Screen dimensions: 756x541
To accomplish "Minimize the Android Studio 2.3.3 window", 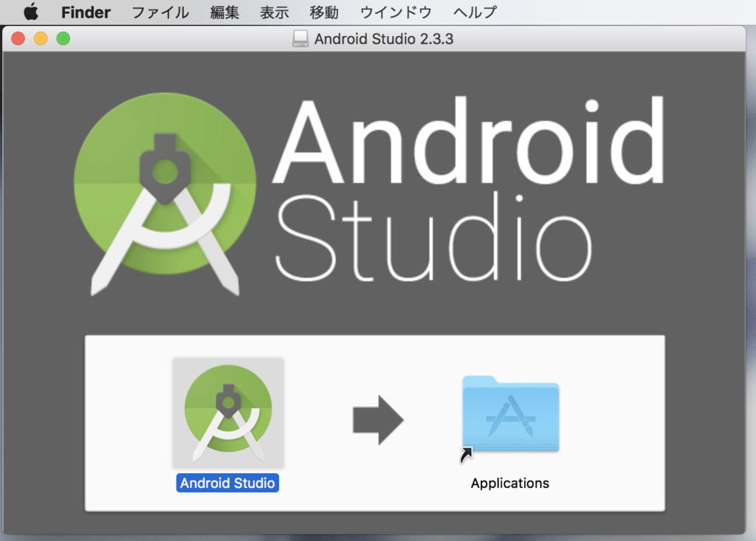I will click(41, 38).
